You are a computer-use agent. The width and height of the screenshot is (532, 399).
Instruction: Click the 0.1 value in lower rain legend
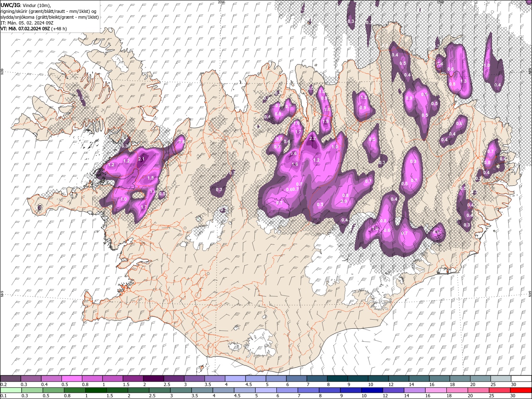click(x=3, y=396)
